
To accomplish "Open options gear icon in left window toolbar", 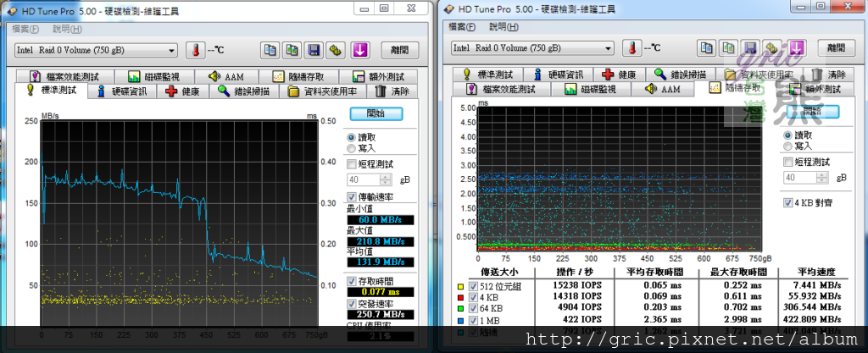I will point(335,50).
